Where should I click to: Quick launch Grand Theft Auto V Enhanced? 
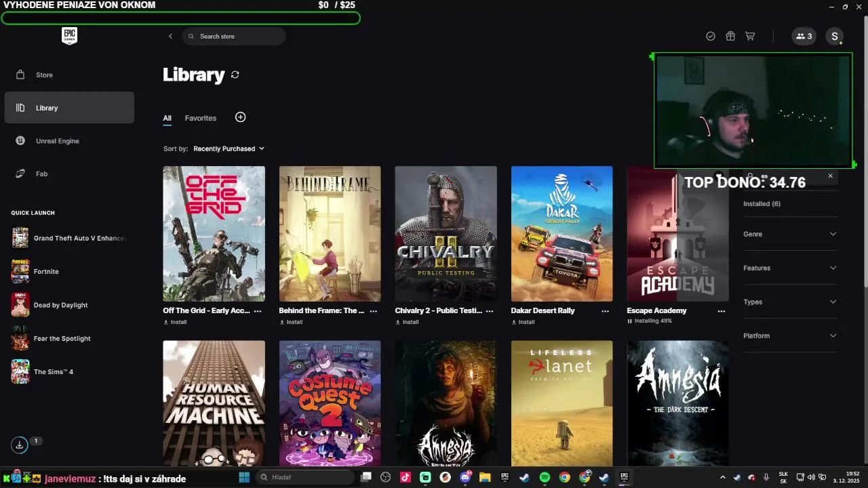(69, 238)
